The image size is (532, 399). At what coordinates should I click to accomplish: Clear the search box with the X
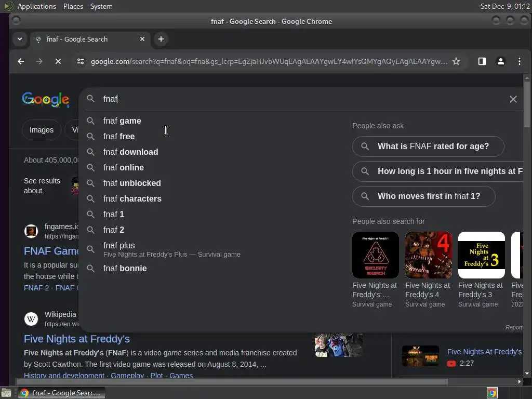(x=513, y=99)
